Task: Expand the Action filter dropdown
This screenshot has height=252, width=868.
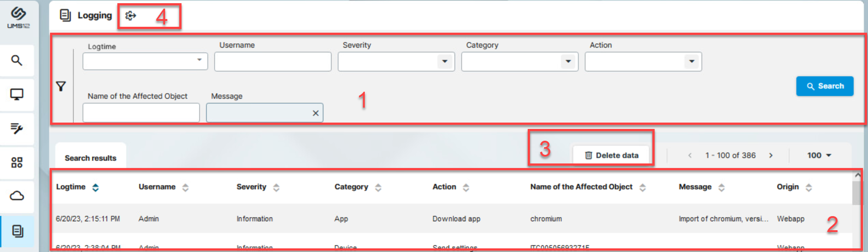Action: pyautogui.click(x=691, y=61)
